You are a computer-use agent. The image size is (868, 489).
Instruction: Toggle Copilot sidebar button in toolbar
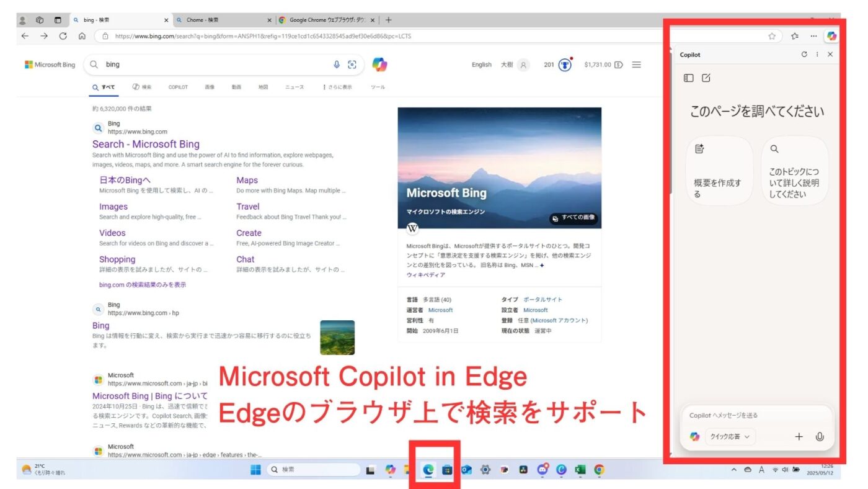[831, 36]
